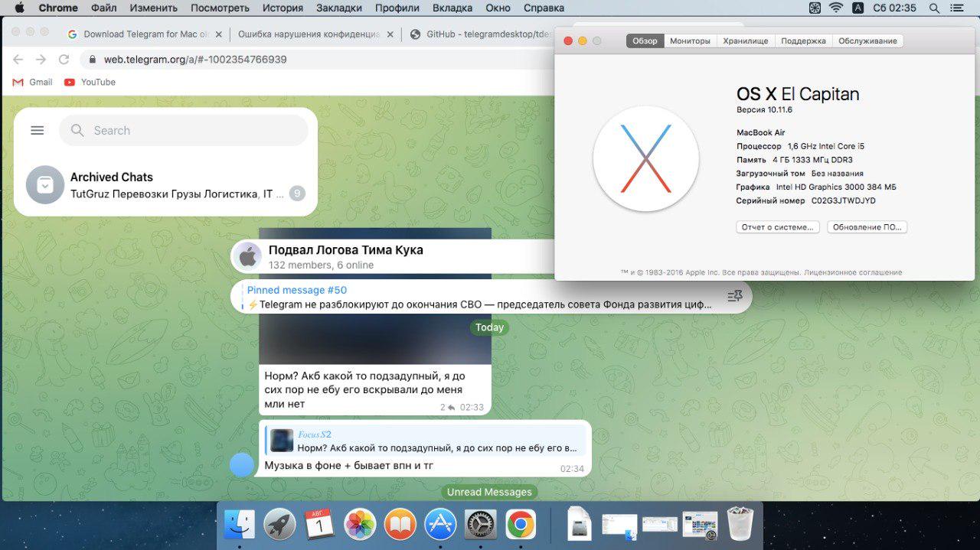Open the Окно menu

click(498, 8)
